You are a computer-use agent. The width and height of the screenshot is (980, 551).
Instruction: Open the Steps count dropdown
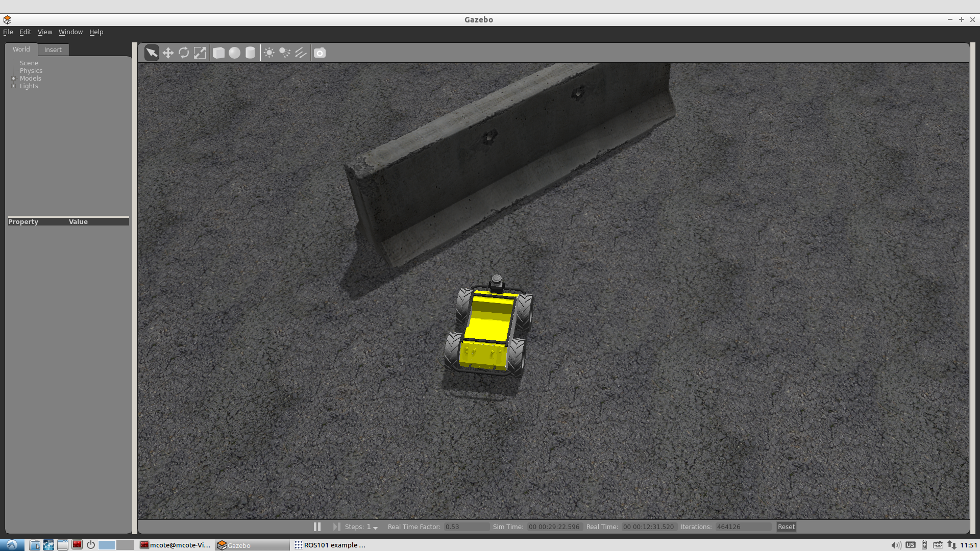tap(375, 528)
